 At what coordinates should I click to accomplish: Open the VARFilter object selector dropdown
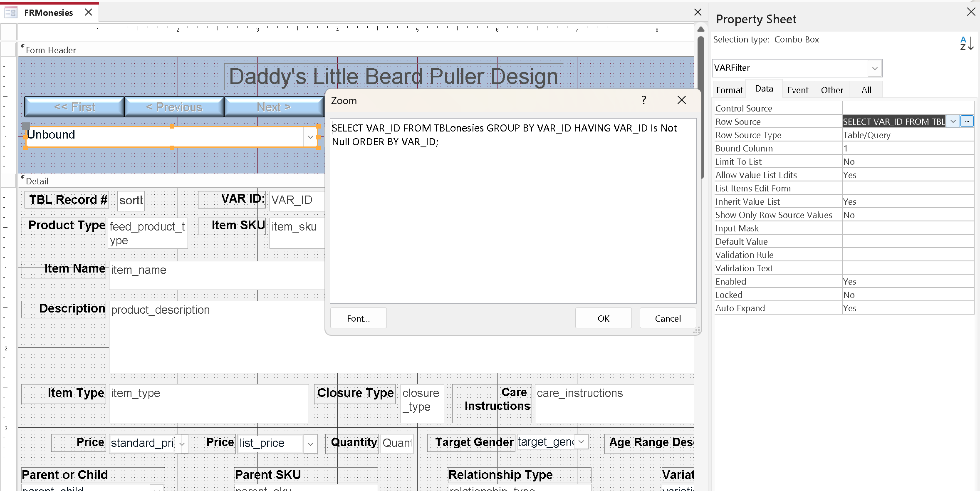tap(875, 68)
